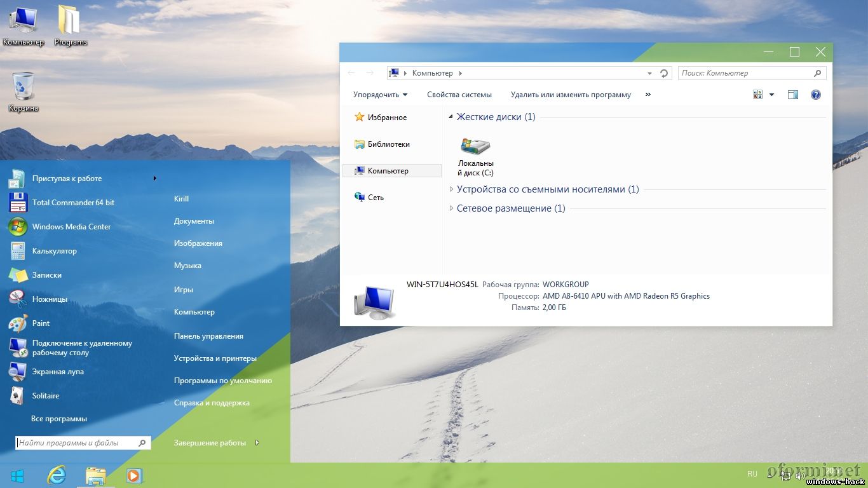Click Удалить или изменить программу
The width and height of the screenshot is (868, 488).
571,95
